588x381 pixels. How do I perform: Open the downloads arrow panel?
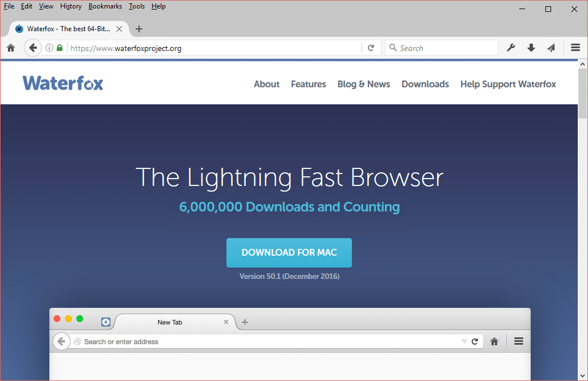531,48
